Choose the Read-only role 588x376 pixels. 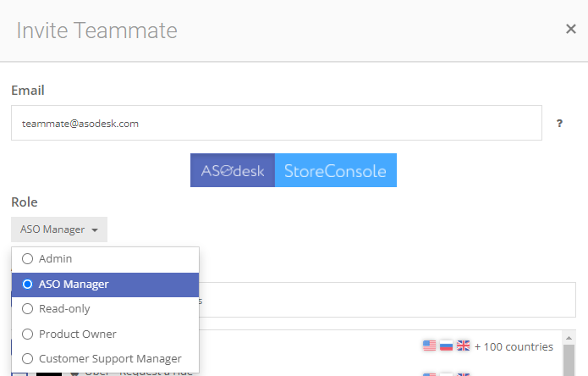(105, 309)
